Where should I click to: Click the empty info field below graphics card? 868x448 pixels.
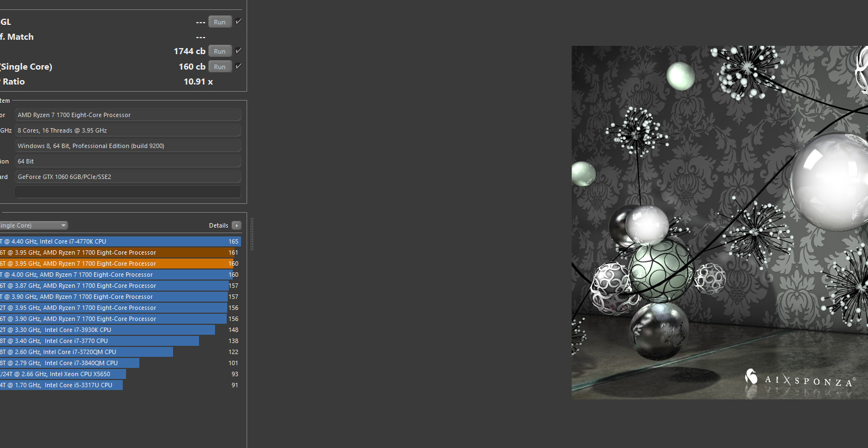[x=128, y=192]
